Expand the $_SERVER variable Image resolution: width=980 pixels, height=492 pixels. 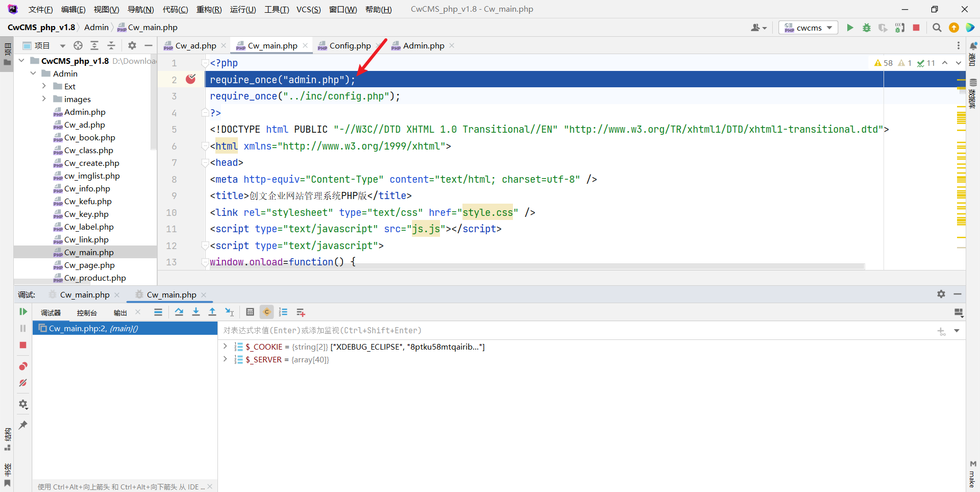coord(225,359)
